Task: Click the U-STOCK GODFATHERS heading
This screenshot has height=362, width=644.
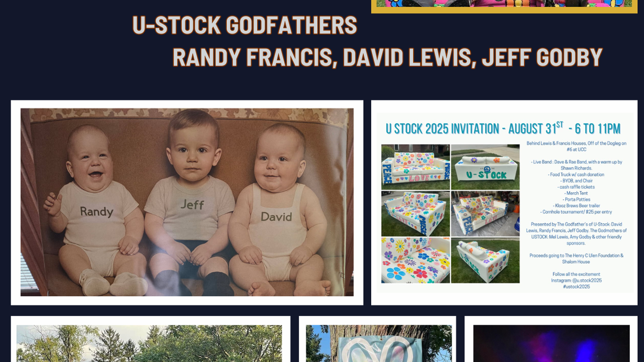Action: click(x=245, y=25)
